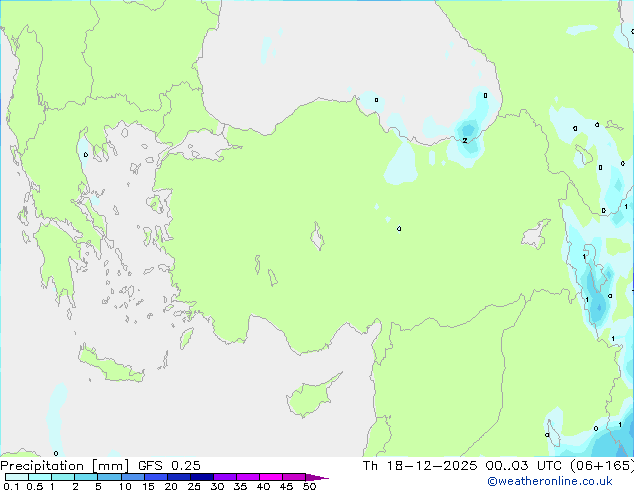Click the 40–45 mm magenta legend swatch
Image resolution: width=634 pixels, height=490 pixels.
click(271, 477)
